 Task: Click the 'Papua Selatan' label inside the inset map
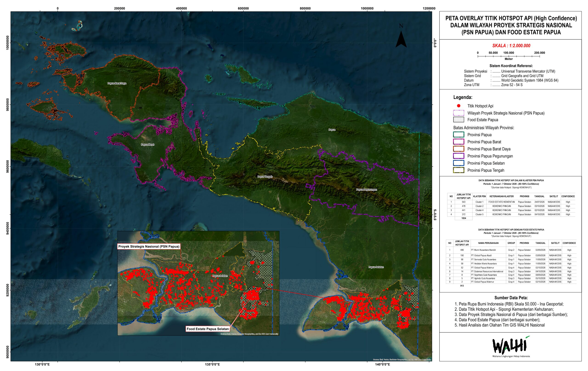(220, 276)
